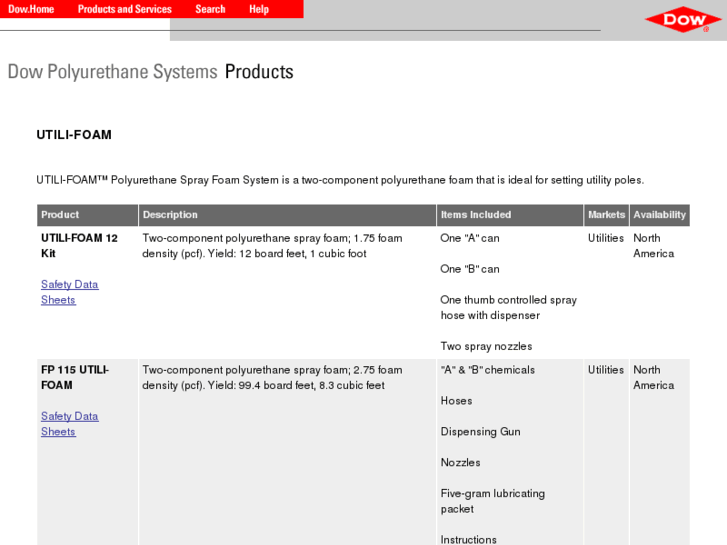Click the "A" & "B" chemicals item

[x=488, y=370]
